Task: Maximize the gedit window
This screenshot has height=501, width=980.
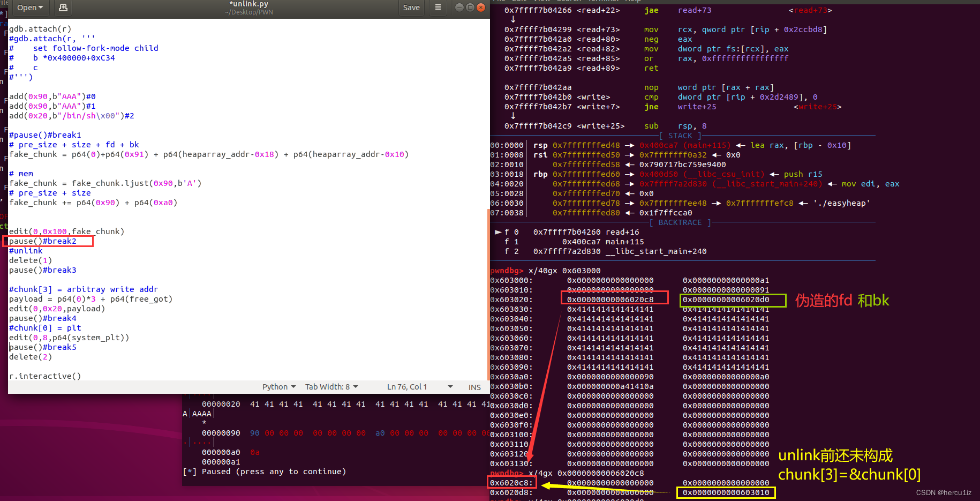Action: 470,8
